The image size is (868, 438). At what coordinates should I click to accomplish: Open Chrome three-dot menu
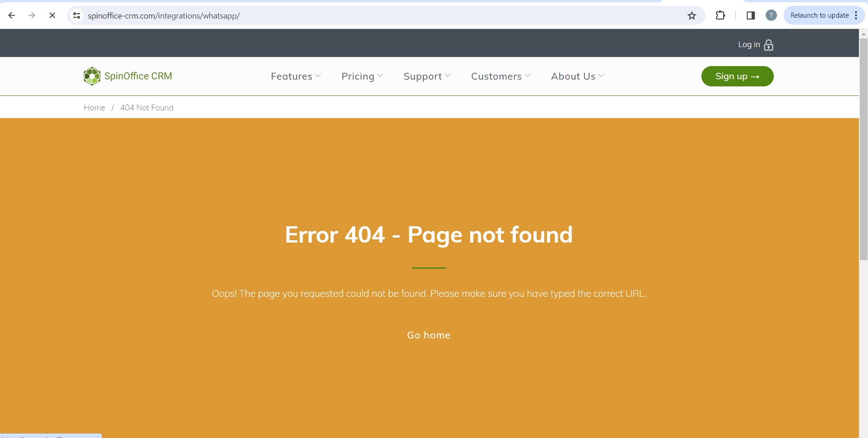pyautogui.click(x=856, y=15)
